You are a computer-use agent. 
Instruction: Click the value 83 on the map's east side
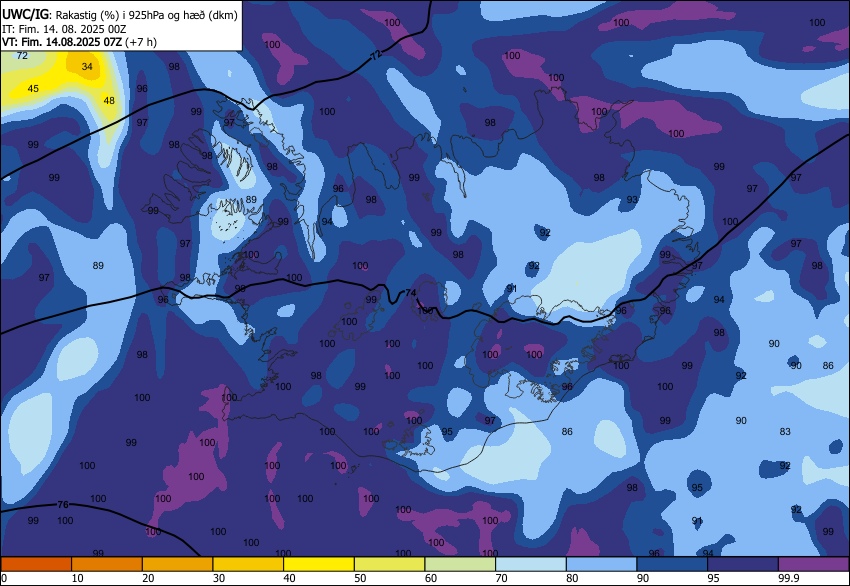pos(785,432)
